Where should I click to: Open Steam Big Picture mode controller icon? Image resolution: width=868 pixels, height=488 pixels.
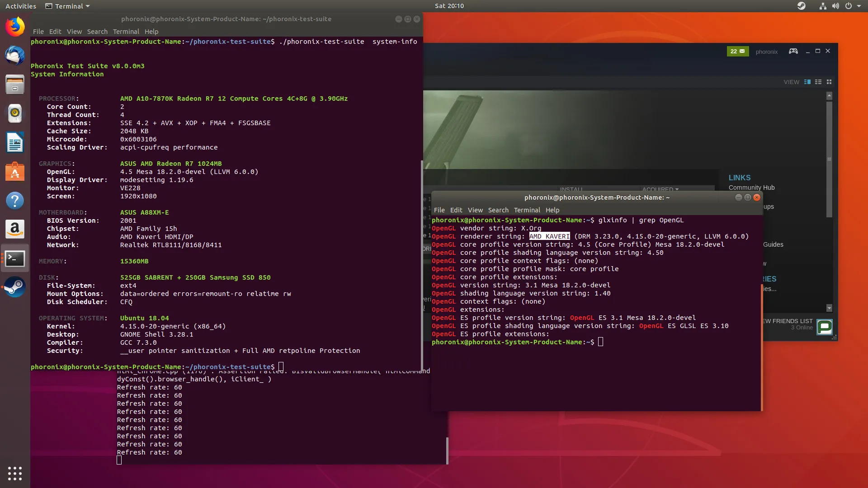click(793, 51)
